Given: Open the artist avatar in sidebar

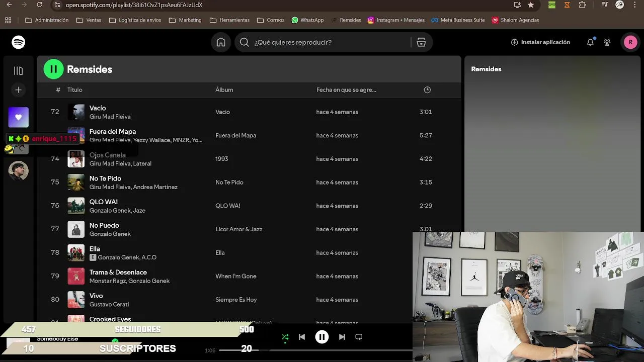Looking at the screenshot, I should pos(19,171).
